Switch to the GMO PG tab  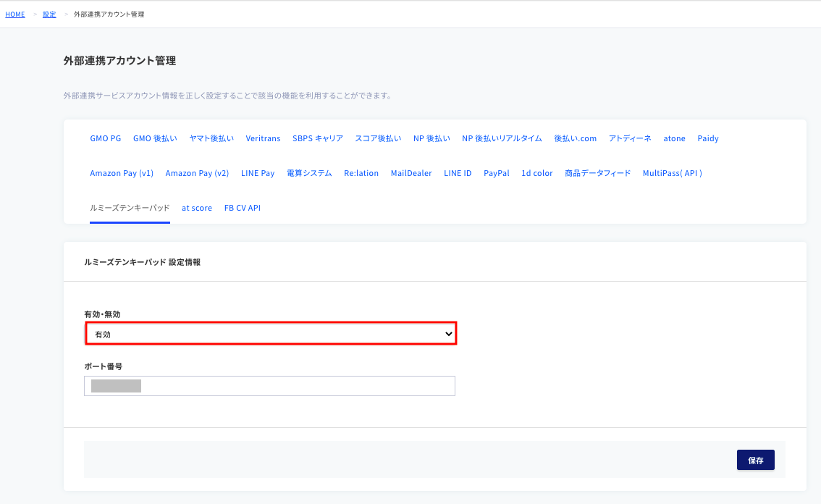click(x=105, y=138)
